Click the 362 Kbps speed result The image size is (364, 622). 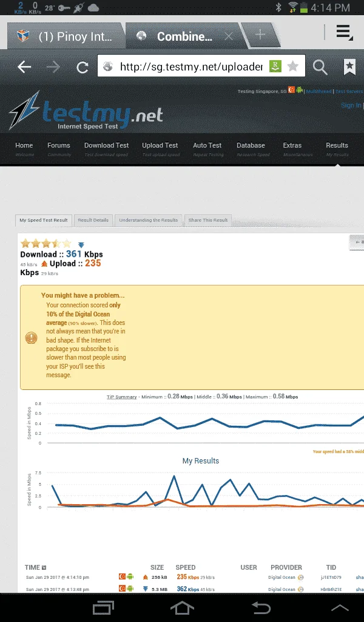[x=188, y=589]
